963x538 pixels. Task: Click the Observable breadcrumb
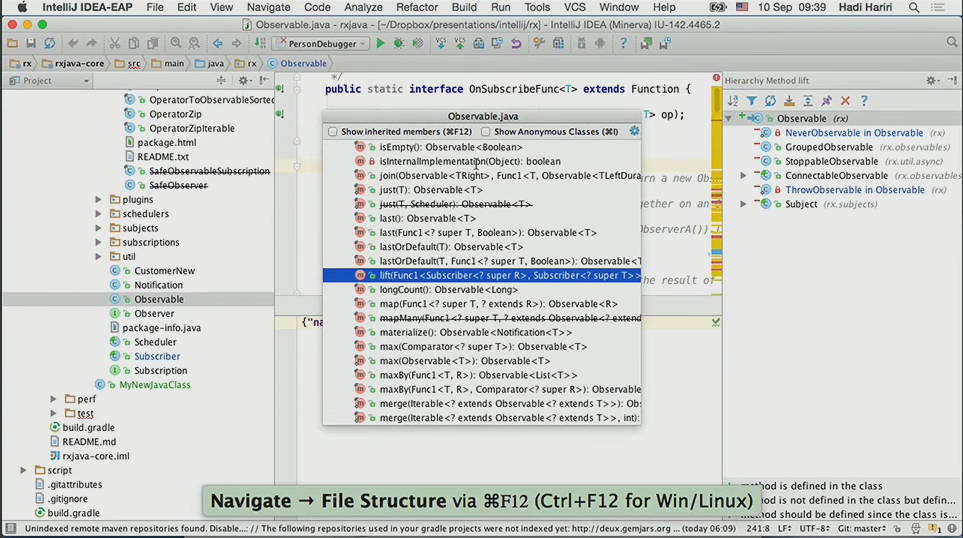(x=297, y=63)
